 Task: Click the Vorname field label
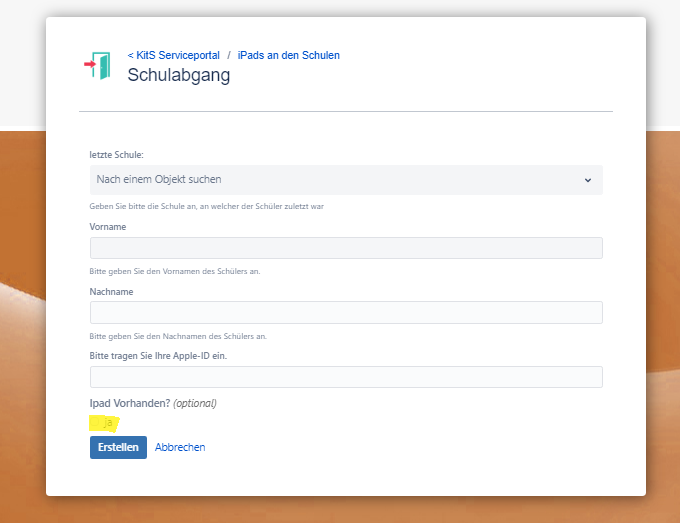[108, 227]
